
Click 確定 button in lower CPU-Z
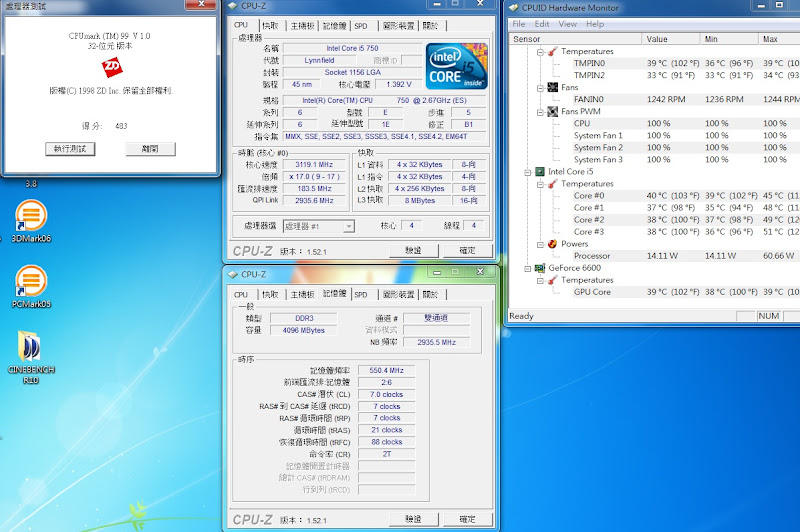click(467, 519)
